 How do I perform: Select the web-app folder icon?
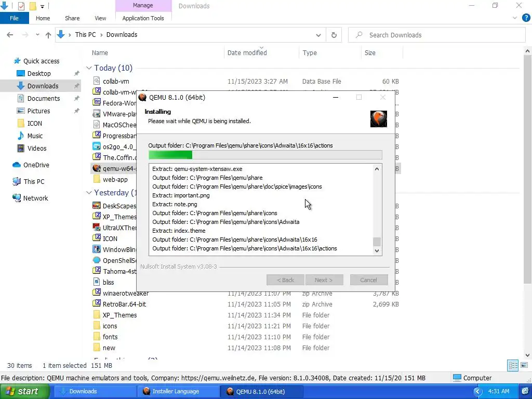(x=97, y=179)
